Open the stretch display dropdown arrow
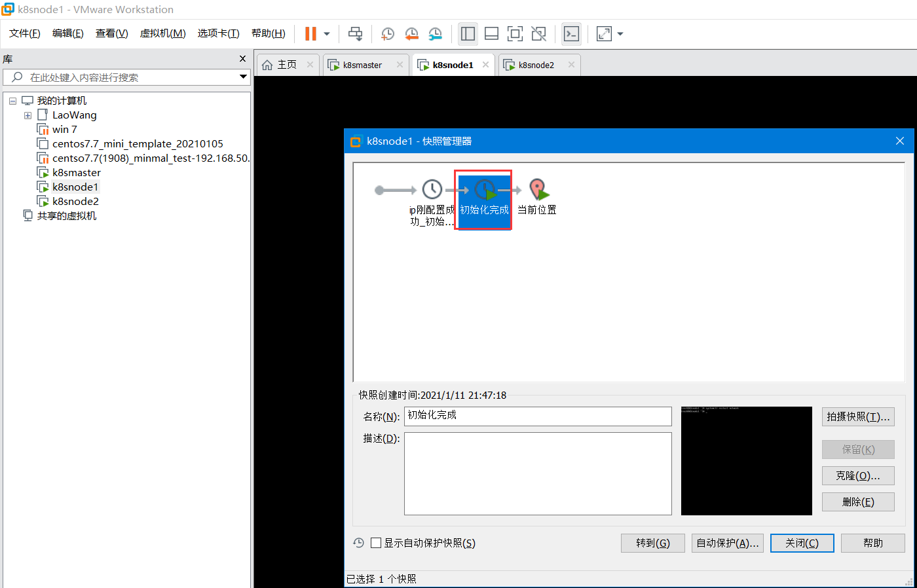Screen dimensions: 917x588 point(620,34)
